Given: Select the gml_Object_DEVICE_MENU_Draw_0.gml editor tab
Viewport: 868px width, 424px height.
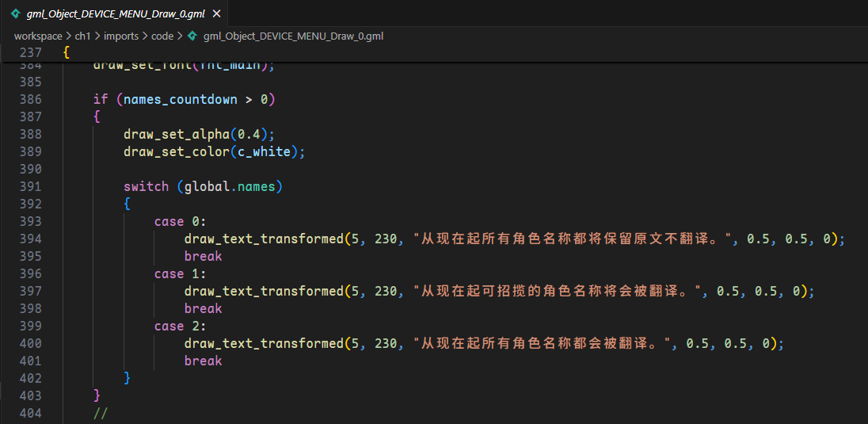Looking at the screenshot, I should [116, 13].
